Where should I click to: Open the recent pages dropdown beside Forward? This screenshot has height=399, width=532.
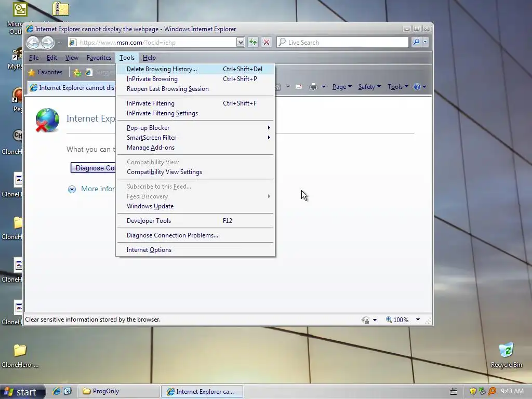coord(59,43)
